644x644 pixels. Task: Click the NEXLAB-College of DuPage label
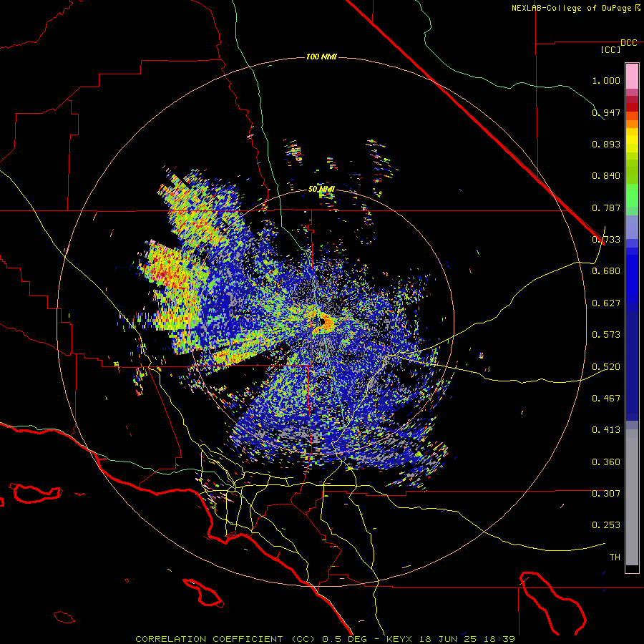click(575, 8)
